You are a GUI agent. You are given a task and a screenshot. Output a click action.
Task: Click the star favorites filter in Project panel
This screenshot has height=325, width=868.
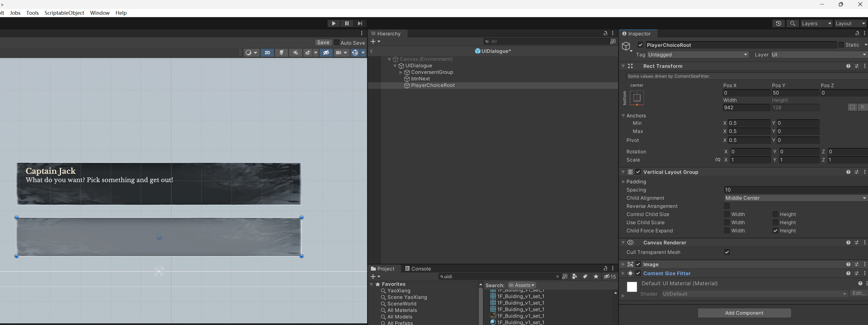coord(596,277)
